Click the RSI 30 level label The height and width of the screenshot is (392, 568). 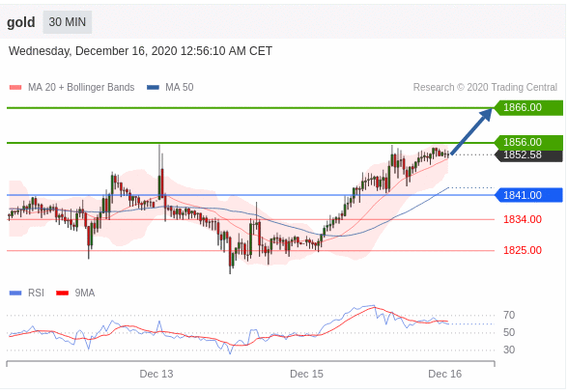[x=509, y=350]
